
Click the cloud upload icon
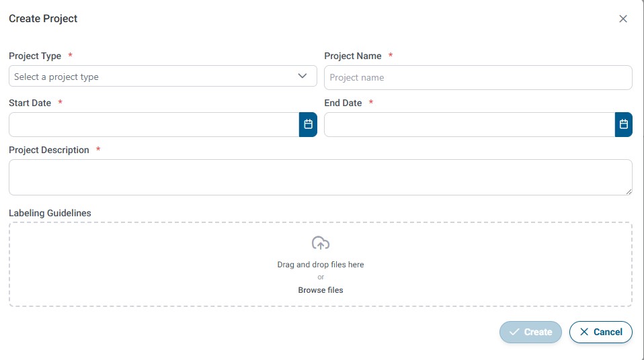coord(321,243)
